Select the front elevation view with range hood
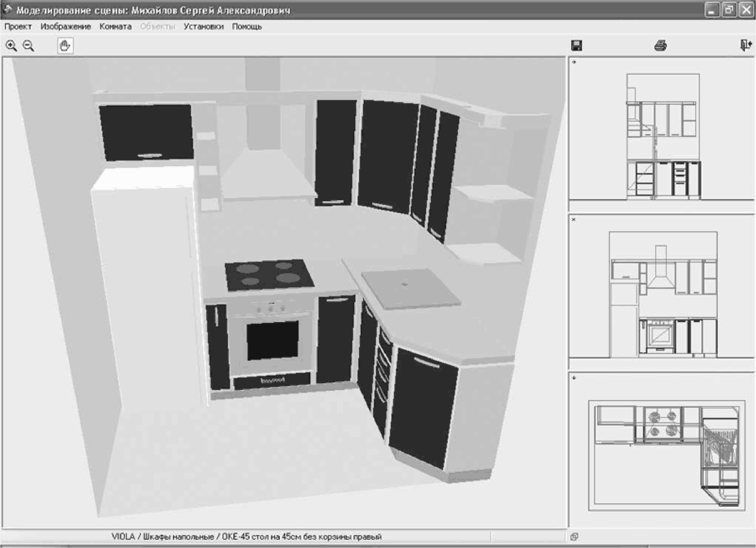This screenshot has height=548, width=756. click(663, 294)
